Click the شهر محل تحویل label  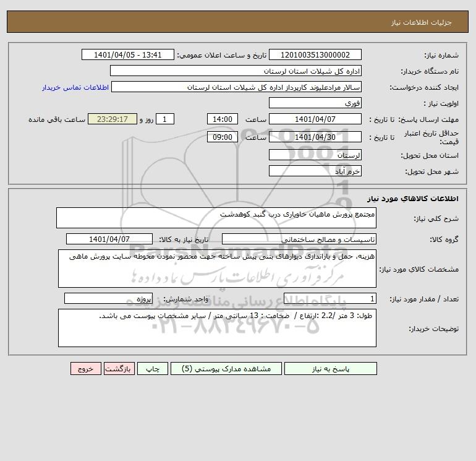432,171
